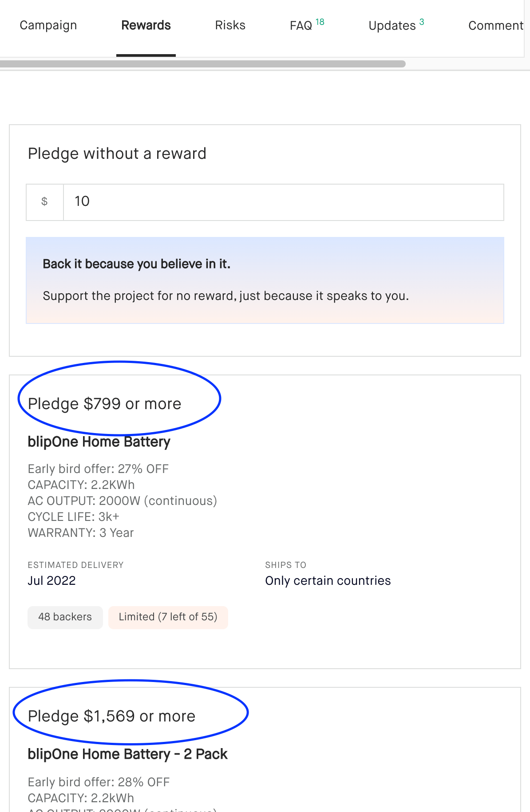Click the Back it because you believe banner

point(265,280)
